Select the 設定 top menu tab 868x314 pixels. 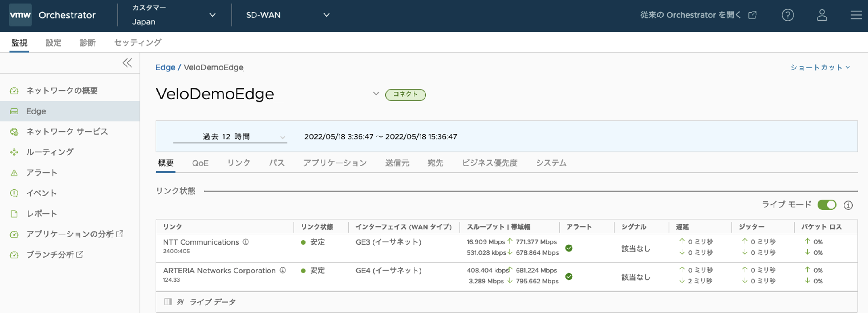coord(53,43)
